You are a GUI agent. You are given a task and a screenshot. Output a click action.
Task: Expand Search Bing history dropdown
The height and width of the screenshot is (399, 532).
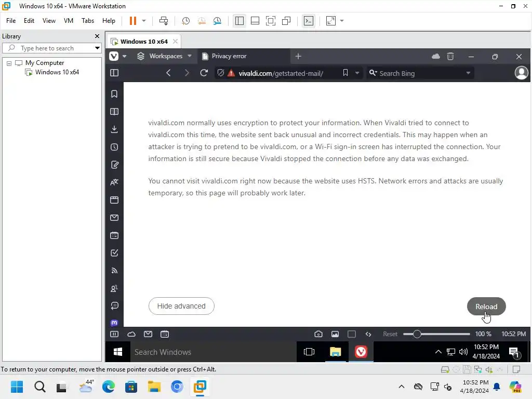point(468,73)
